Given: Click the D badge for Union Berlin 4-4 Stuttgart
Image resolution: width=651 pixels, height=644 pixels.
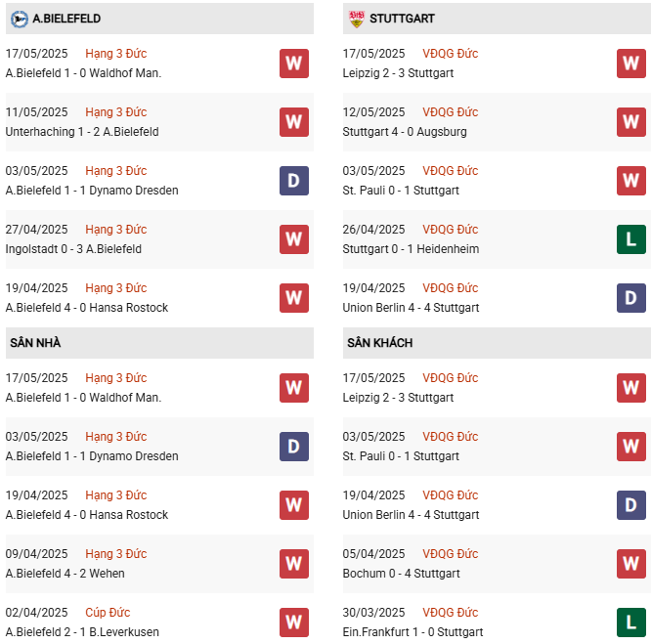Looking at the screenshot, I should click(x=631, y=298).
